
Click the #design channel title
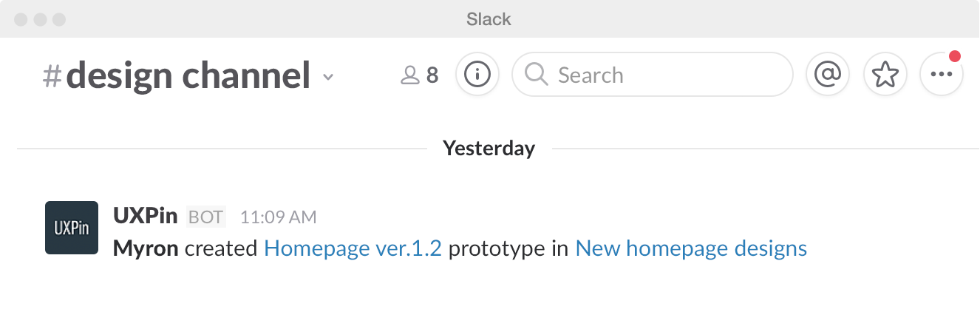coord(177,75)
